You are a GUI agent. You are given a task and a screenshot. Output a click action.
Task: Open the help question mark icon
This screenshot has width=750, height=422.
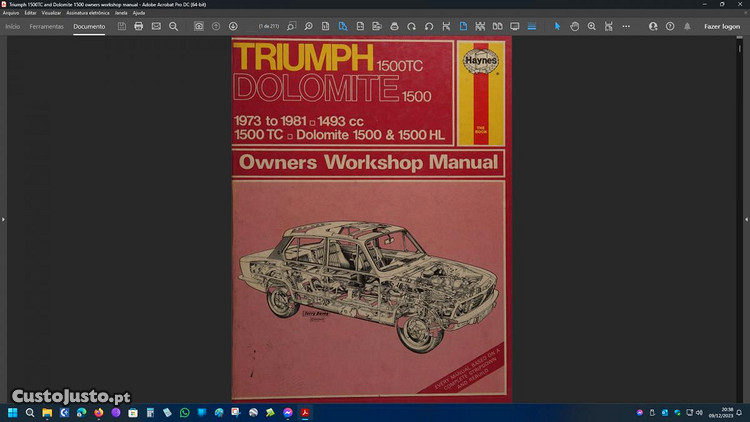[x=670, y=26]
